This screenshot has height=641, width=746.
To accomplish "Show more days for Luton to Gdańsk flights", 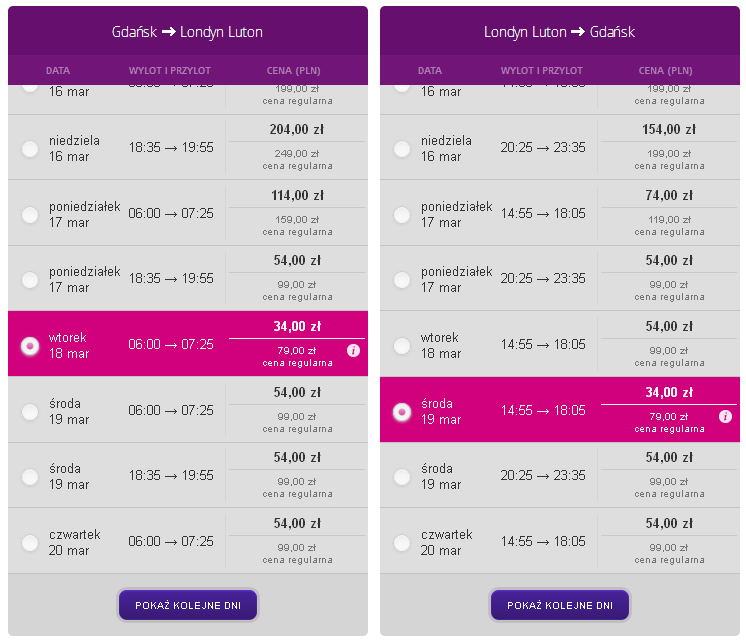I will 560,605.
